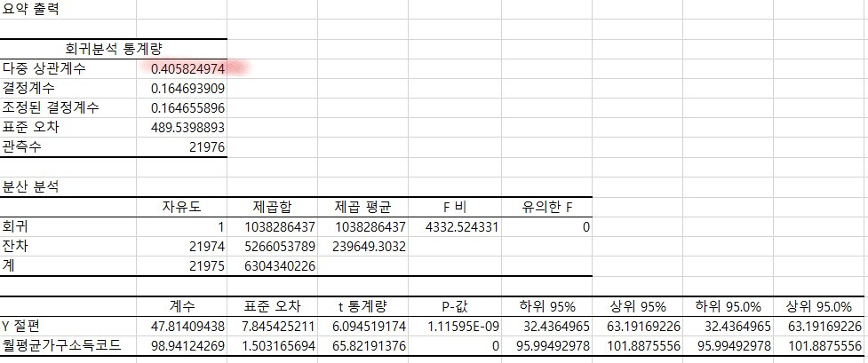
Task: Select 101.8875556 under 상위 95.0%
Action: pyautogui.click(x=824, y=346)
